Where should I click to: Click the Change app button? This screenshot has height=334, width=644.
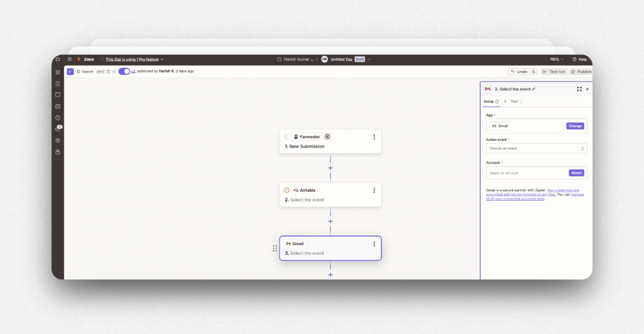tap(575, 126)
